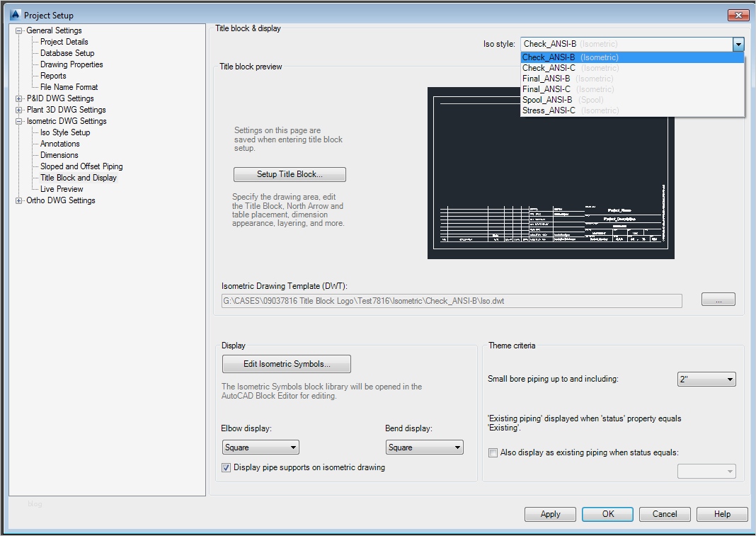756x536 pixels.
Task: Click the title block preview image
Action: coord(551,173)
